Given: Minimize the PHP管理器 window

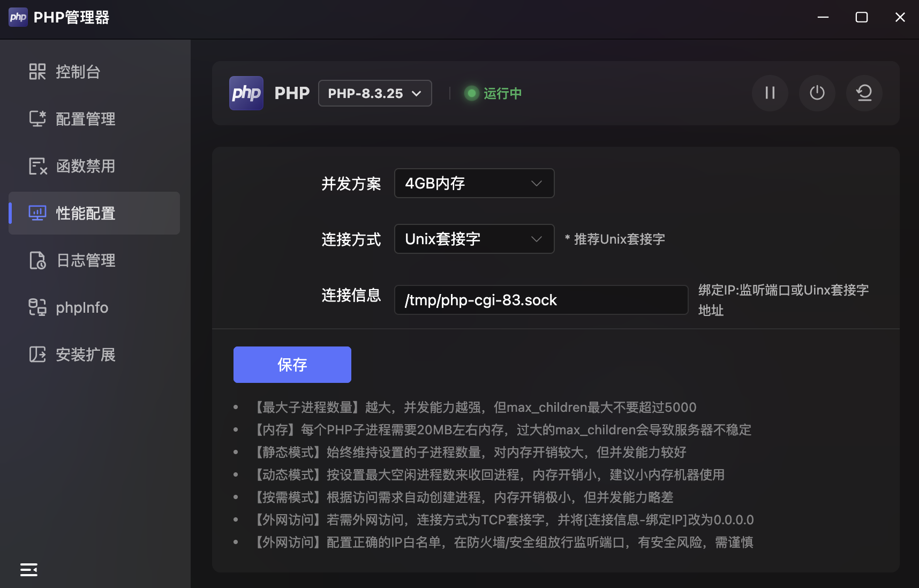Looking at the screenshot, I should (x=823, y=17).
